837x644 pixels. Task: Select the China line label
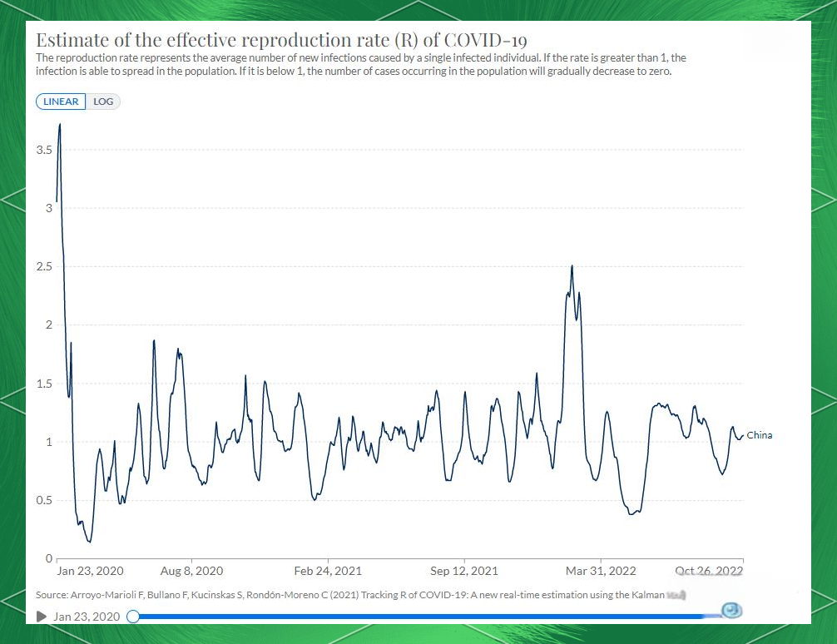(759, 435)
